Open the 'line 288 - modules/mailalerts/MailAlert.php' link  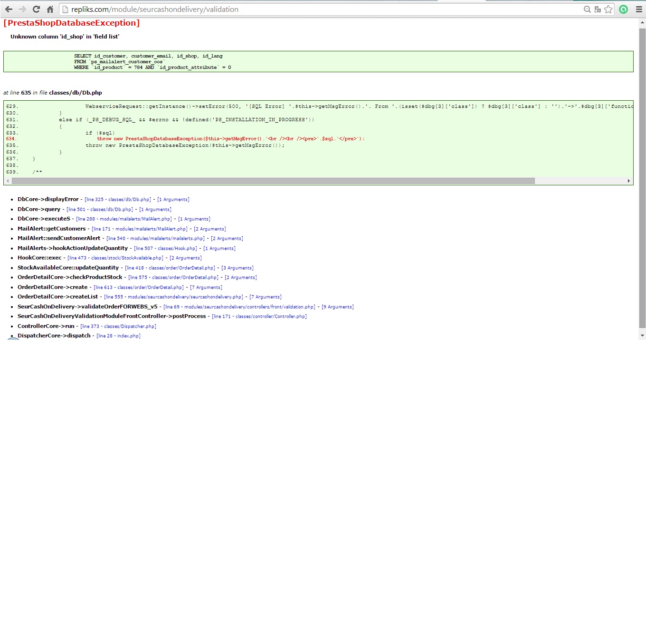(x=124, y=219)
